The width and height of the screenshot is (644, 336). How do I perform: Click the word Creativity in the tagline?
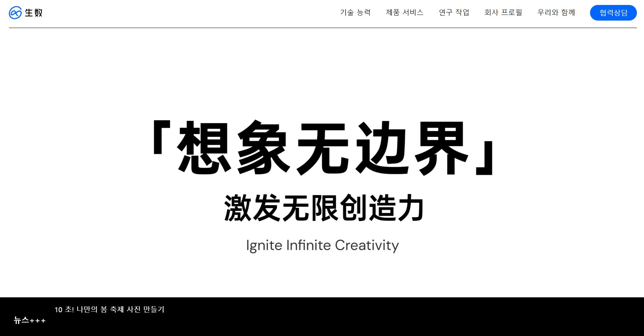click(x=367, y=246)
